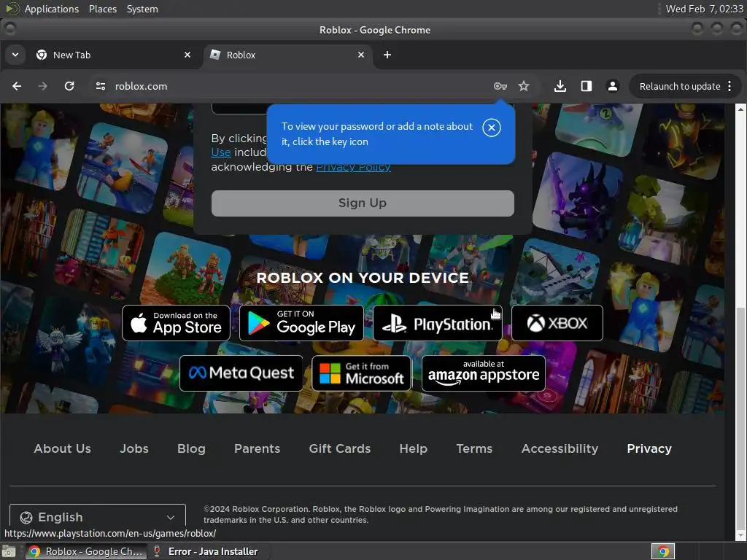Open the Places menu
This screenshot has width=747, height=560.
coord(103,9)
